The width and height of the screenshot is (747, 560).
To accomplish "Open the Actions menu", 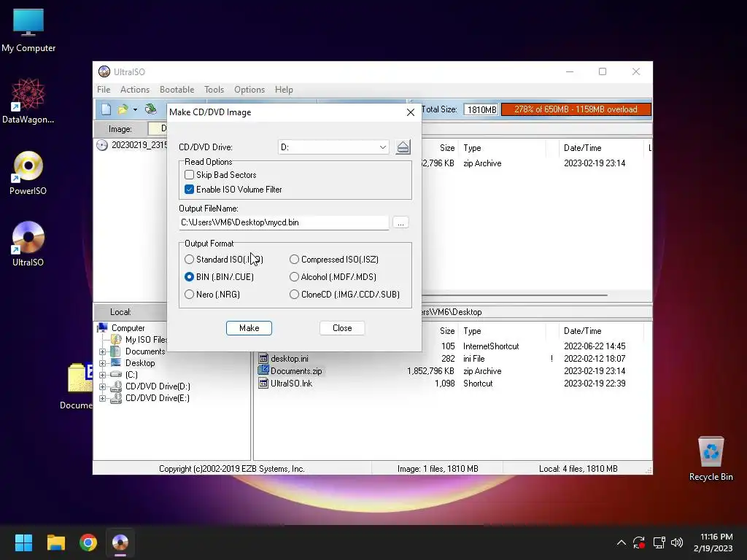I will click(135, 90).
